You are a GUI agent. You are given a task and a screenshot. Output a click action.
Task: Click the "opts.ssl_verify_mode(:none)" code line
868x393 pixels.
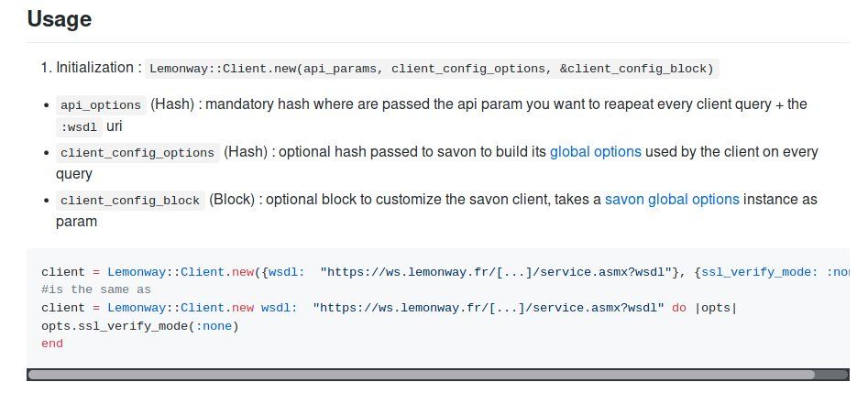pyautogui.click(x=139, y=325)
